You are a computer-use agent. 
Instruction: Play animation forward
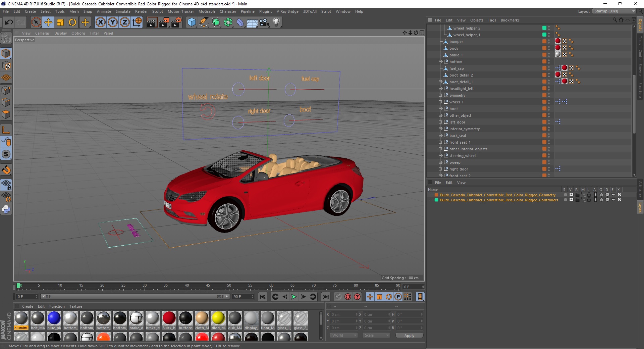point(294,297)
